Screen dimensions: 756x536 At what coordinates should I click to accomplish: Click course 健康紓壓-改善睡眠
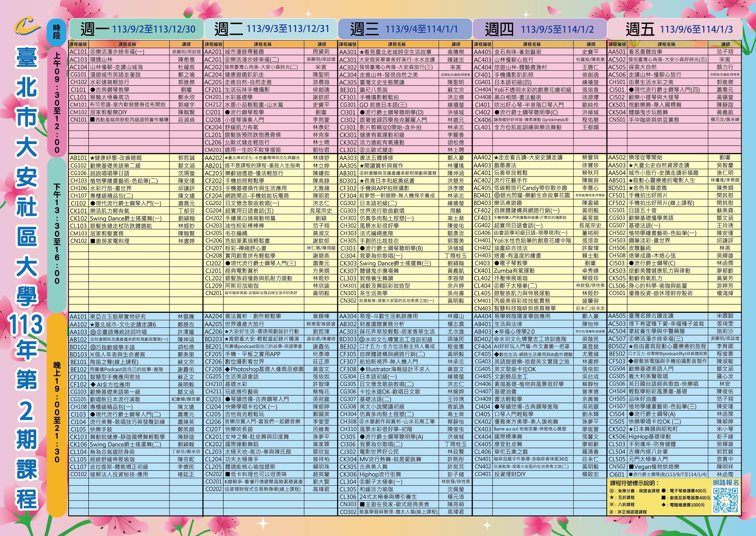[116, 158]
